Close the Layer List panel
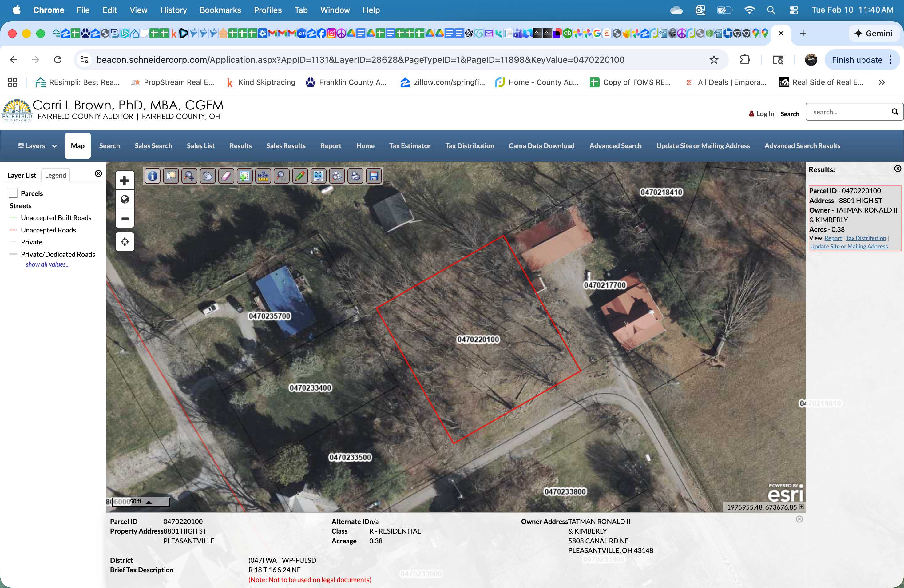The image size is (904, 588). click(98, 173)
